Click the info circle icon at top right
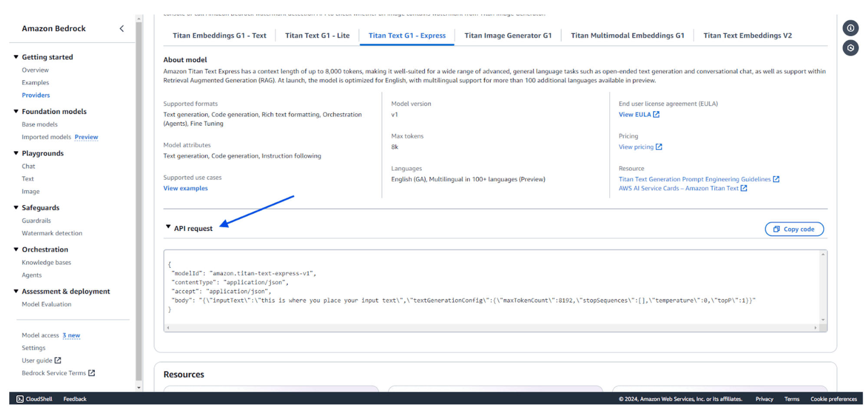The image size is (868, 411). click(850, 28)
